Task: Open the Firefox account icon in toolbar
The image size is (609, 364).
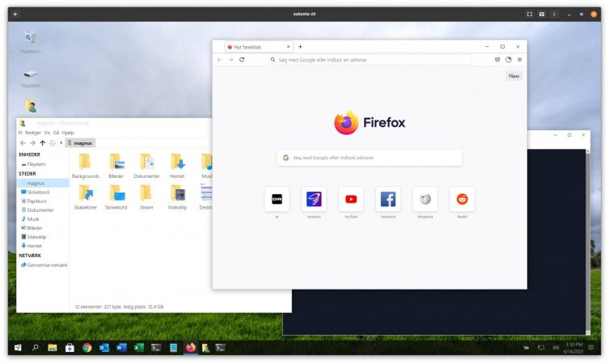Action: coord(509,60)
